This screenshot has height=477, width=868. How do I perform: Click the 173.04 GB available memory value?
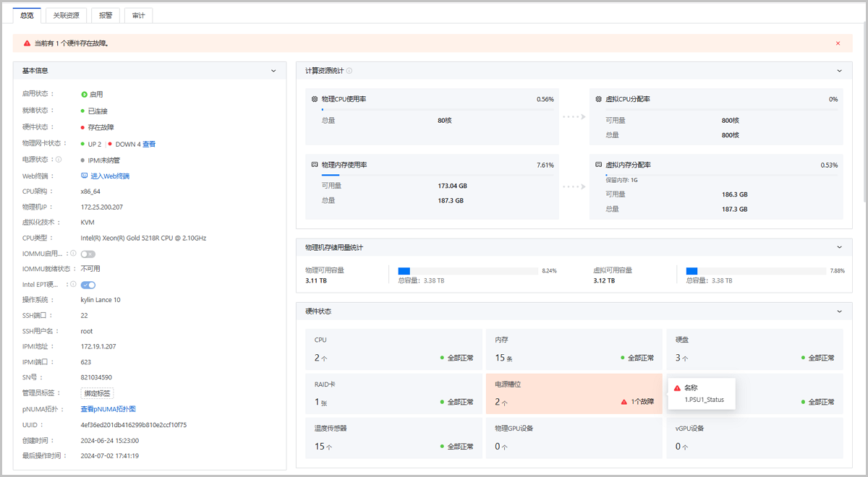click(x=452, y=186)
